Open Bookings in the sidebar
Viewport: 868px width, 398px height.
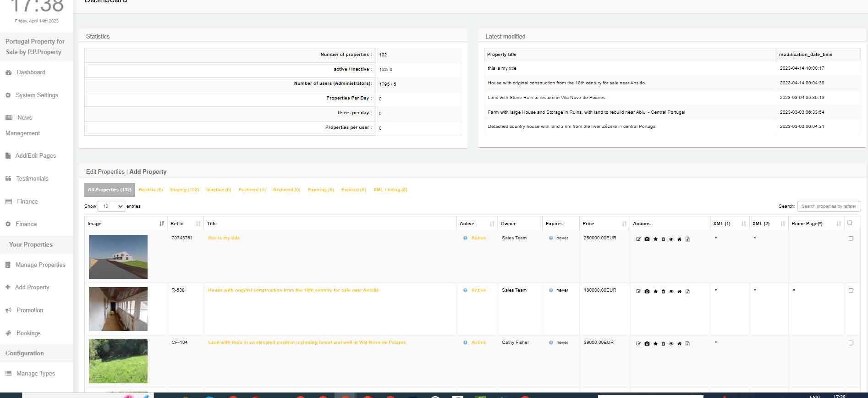click(28, 333)
